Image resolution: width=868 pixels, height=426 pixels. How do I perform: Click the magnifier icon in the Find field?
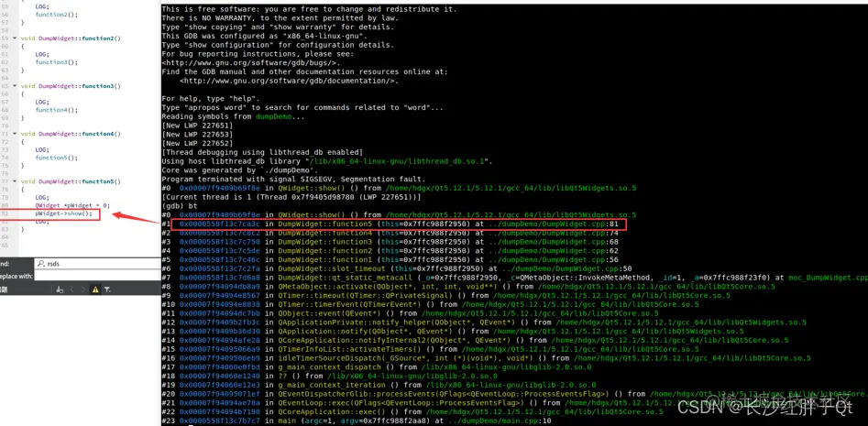tap(41, 264)
